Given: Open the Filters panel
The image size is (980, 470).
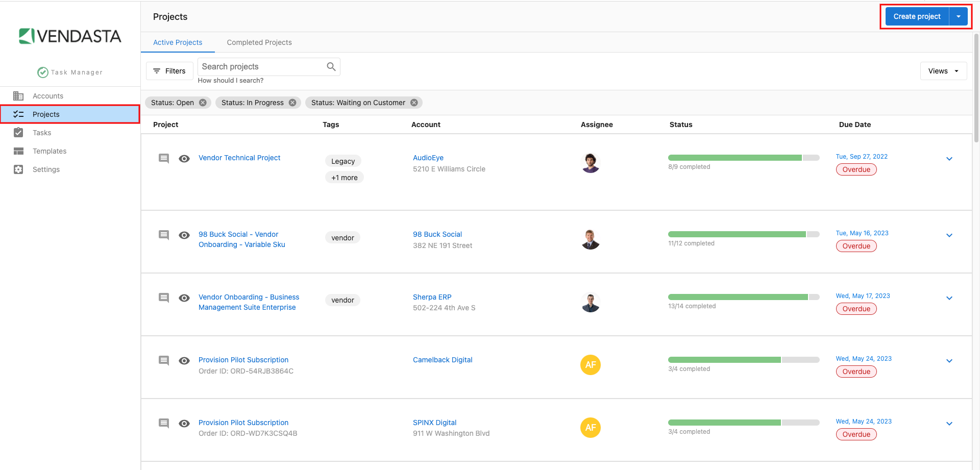Looking at the screenshot, I should click(169, 71).
